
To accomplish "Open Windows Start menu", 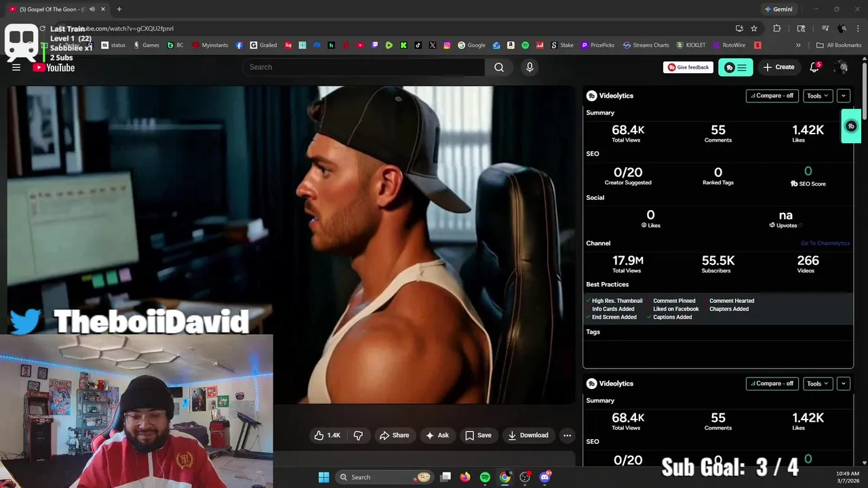I will 323,477.
